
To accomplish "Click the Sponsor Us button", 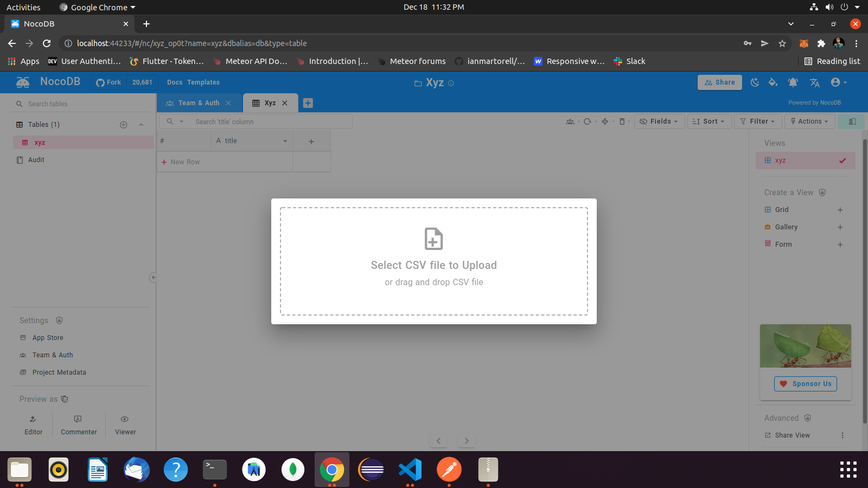I will (806, 384).
